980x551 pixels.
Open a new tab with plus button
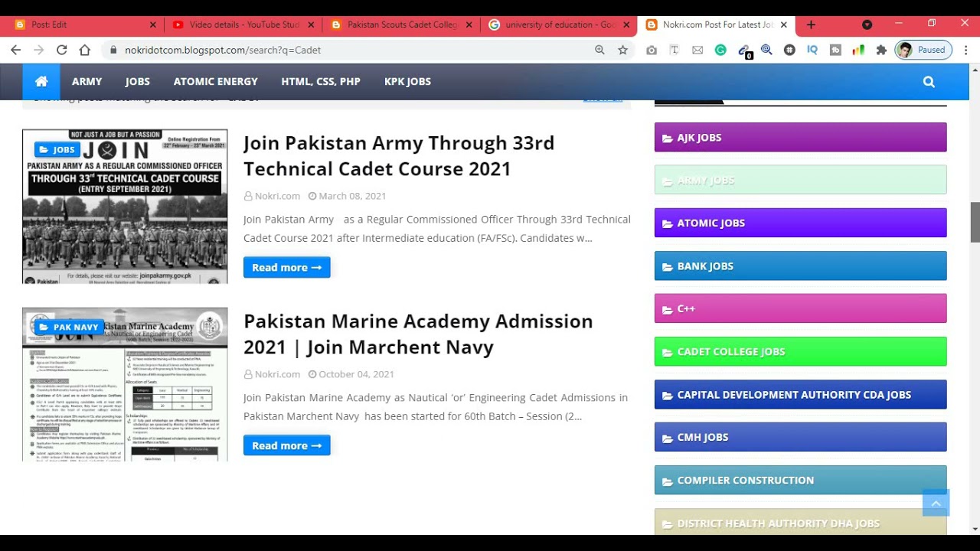click(811, 24)
